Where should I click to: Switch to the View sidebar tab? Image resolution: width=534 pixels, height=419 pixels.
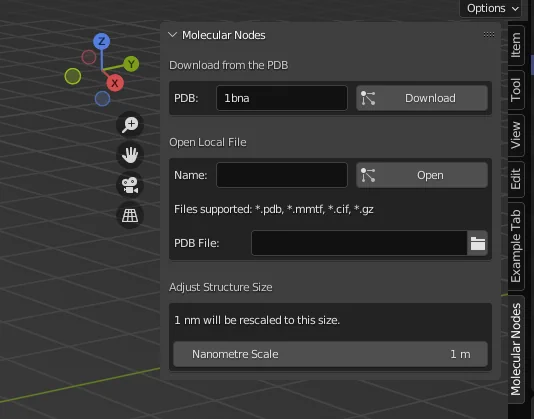click(x=516, y=135)
